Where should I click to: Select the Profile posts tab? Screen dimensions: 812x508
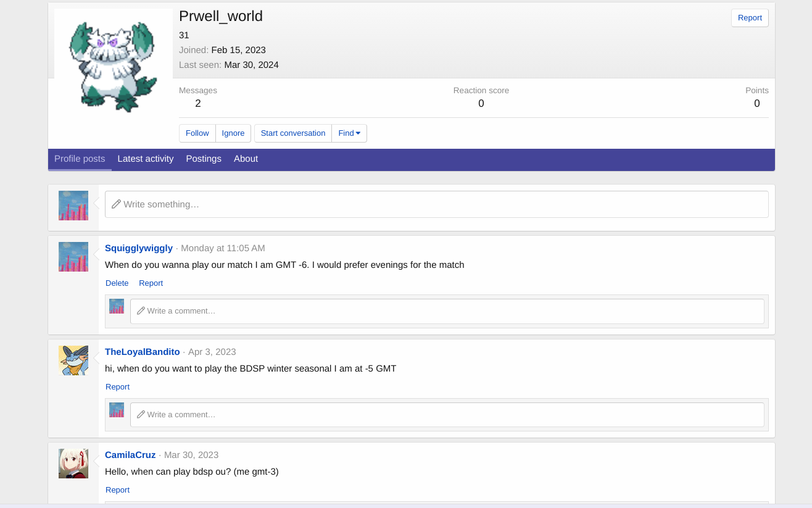coord(80,159)
